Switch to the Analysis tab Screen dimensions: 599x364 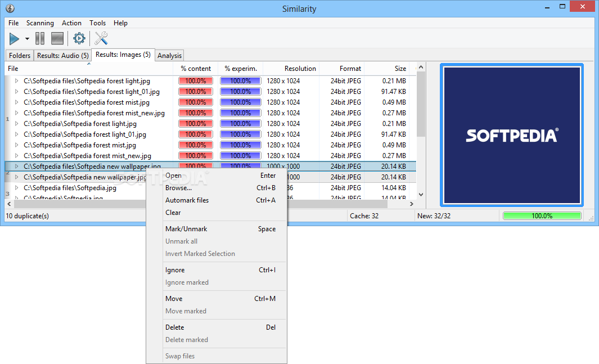click(169, 55)
